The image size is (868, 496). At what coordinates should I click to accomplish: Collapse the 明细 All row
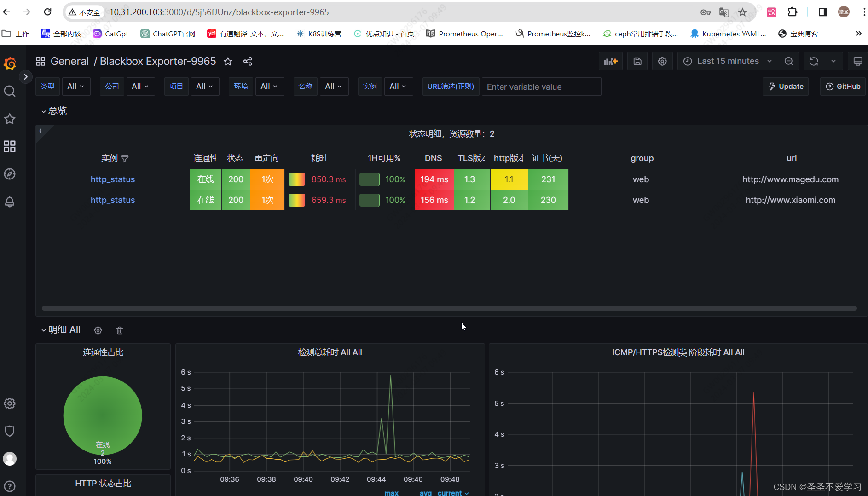tap(61, 329)
